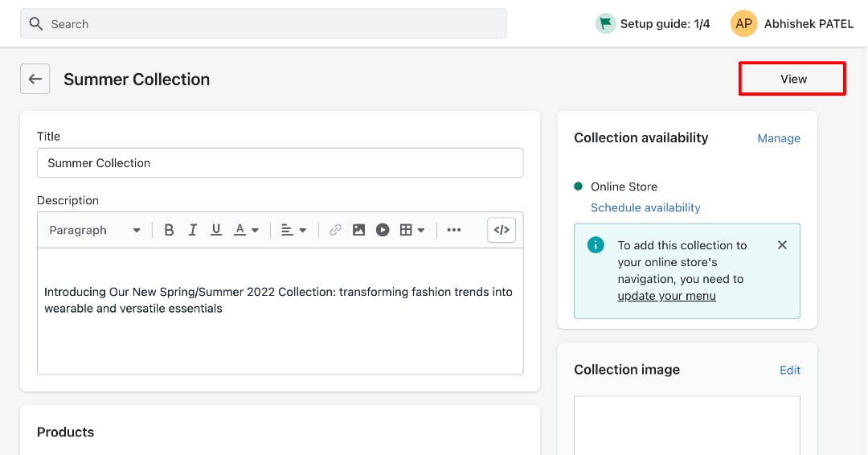Click Edit collection image link
This screenshot has width=868, height=455.
[790, 370]
